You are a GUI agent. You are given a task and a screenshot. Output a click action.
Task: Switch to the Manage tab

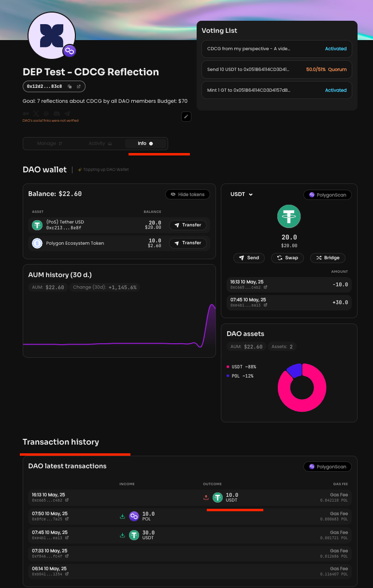click(50, 143)
